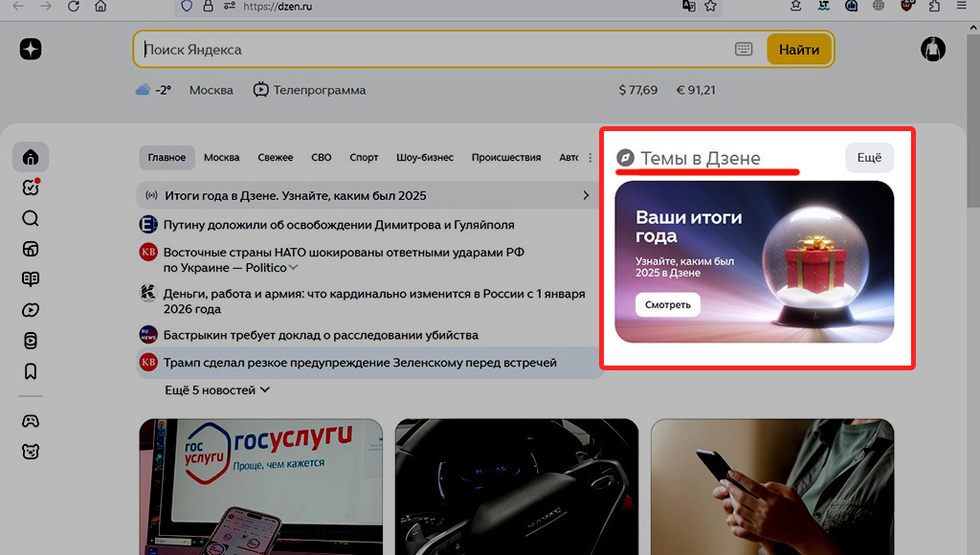The width and height of the screenshot is (980, 555).
Task: Open the bear face icon in sidebar
Action: 30,452
